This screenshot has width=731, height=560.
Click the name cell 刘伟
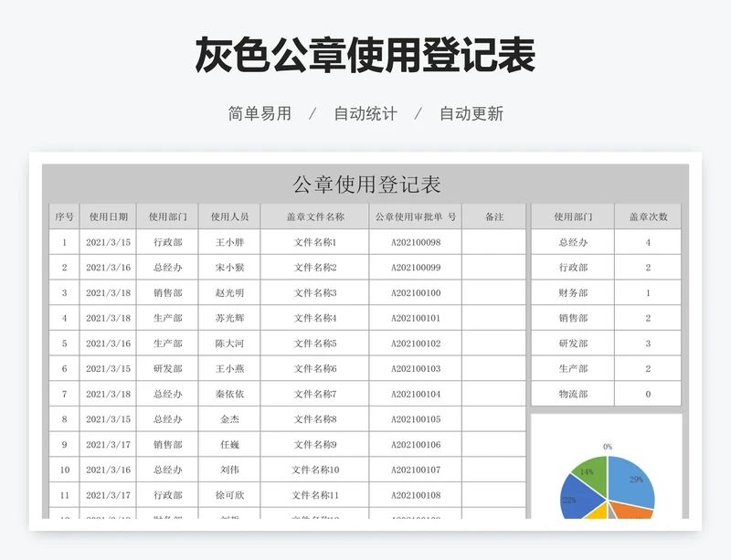[x=229, y=470]
